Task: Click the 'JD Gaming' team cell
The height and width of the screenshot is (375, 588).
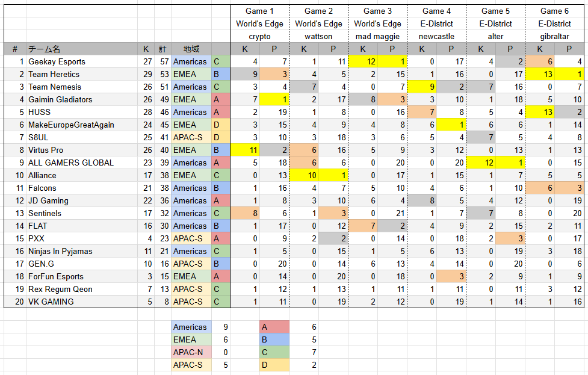Action: [x=82, y=200]
